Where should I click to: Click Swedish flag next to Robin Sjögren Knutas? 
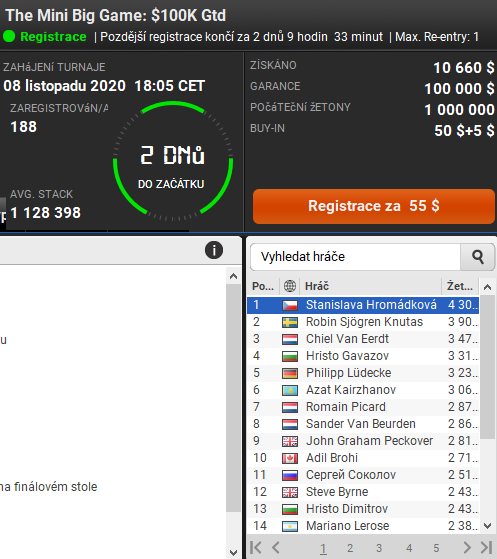[x=290, y=322]
